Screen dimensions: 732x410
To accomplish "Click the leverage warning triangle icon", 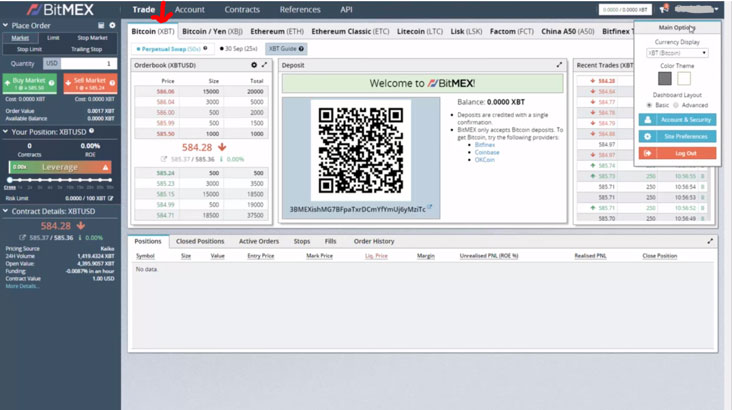I will 106,167.
